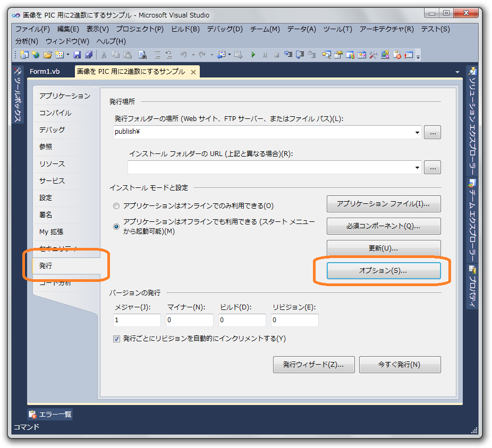Click the Uncomment Lines icon
The height and width of the screenshot is (448, 492).
point(169,55)
